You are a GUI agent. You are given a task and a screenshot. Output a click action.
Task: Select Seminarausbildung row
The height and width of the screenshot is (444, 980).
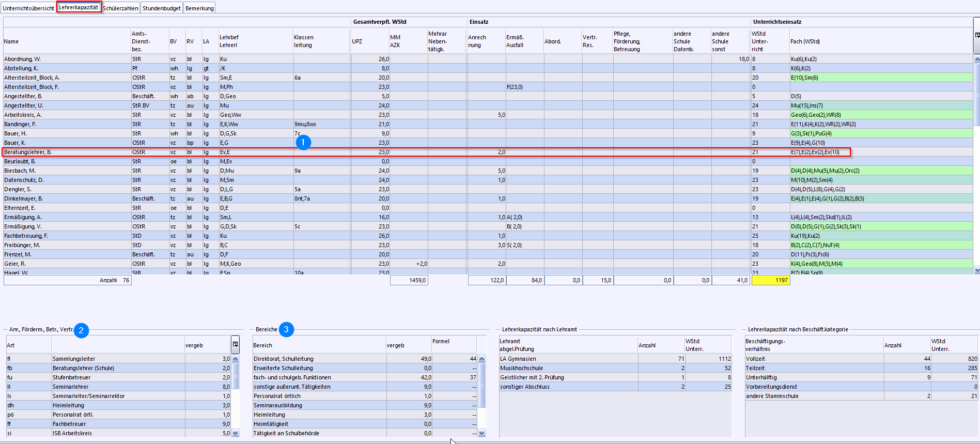point(365,405)
